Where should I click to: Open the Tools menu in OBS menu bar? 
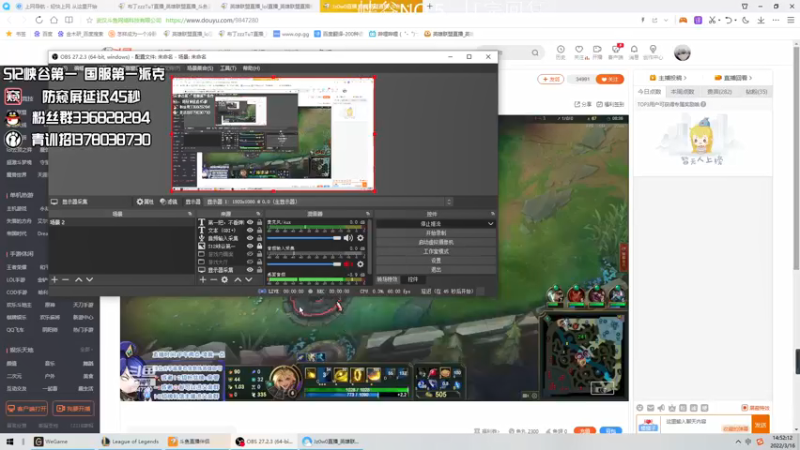(x=228, y=68)
